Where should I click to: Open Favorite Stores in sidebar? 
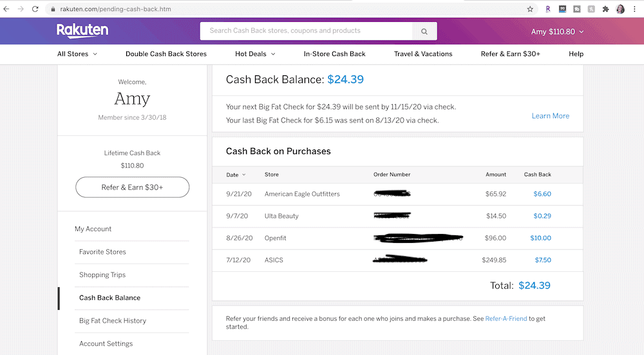point(102,252)
